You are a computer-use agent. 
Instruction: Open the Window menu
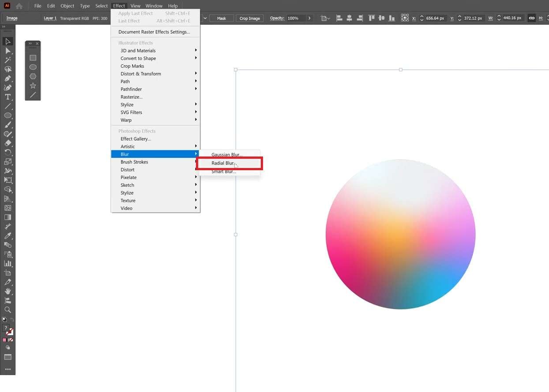[x=154, y=6]
